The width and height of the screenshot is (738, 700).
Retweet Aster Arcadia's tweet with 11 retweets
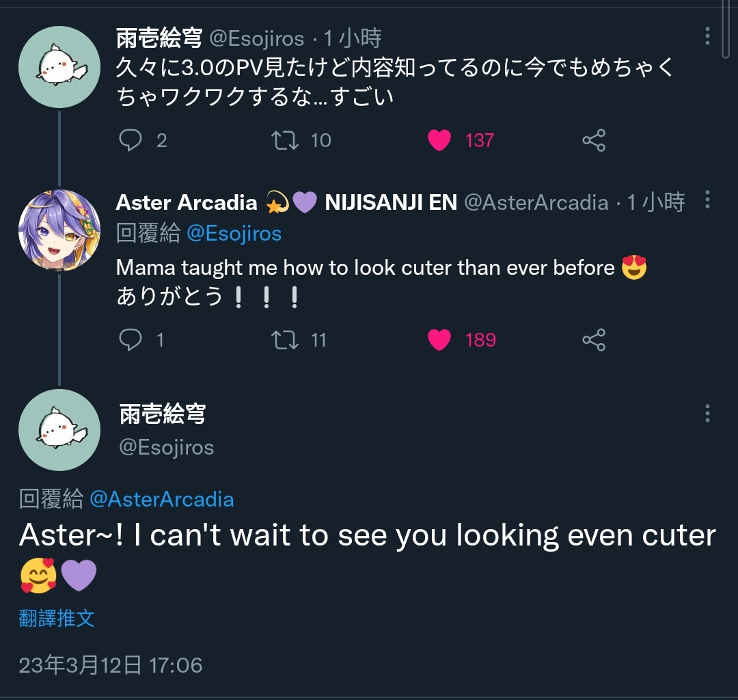coord(285,340)
